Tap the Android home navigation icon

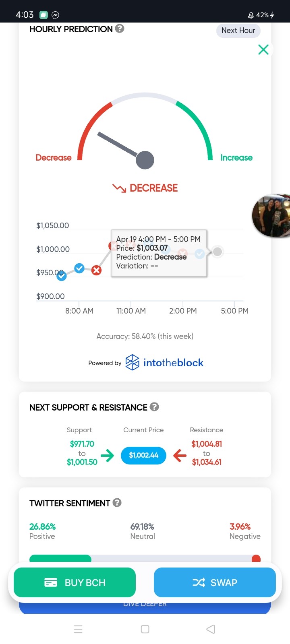(145, 629)
